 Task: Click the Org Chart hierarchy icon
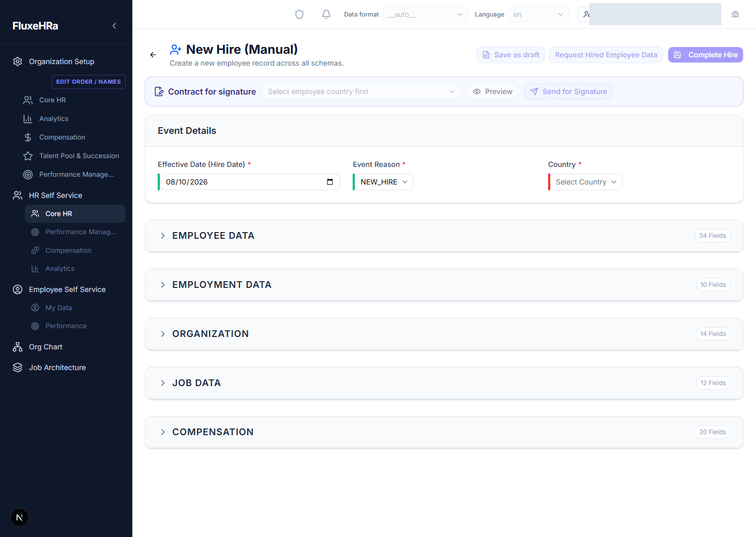click(x=18, y=347)
